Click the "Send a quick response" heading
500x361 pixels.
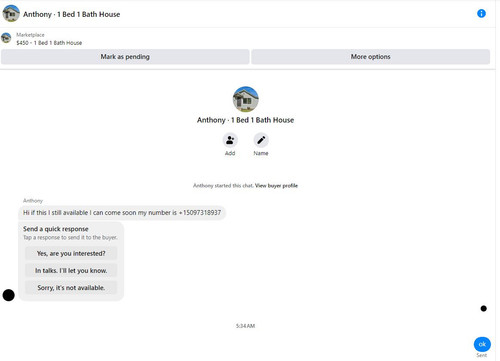[56, 229]
